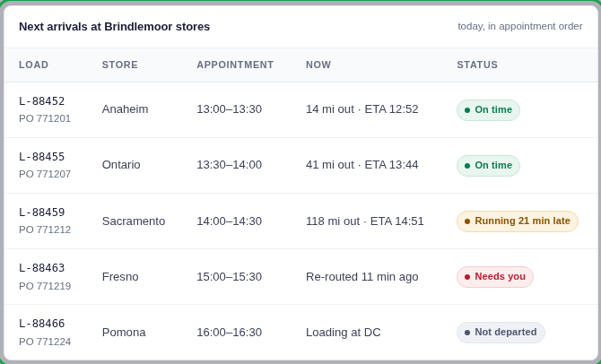
Task: Click appointment 13:00–13:30
Action: coord(230,109)
